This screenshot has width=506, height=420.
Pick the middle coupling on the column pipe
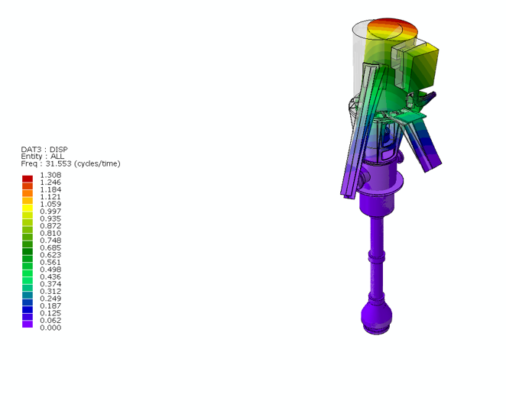click(377, 258)
